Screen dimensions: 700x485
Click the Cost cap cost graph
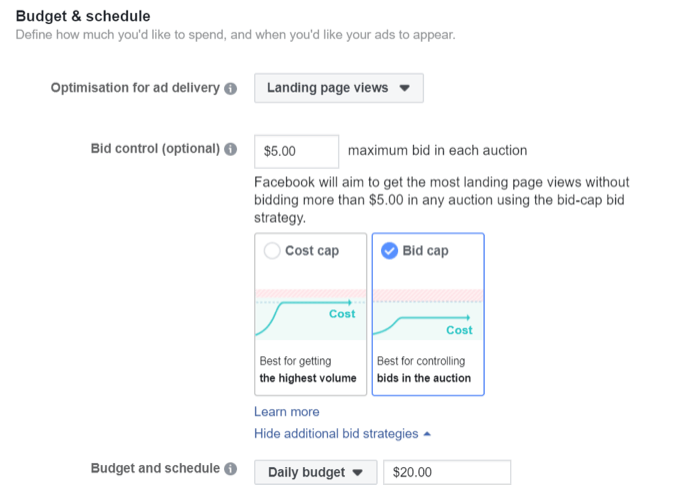point(311,313)
